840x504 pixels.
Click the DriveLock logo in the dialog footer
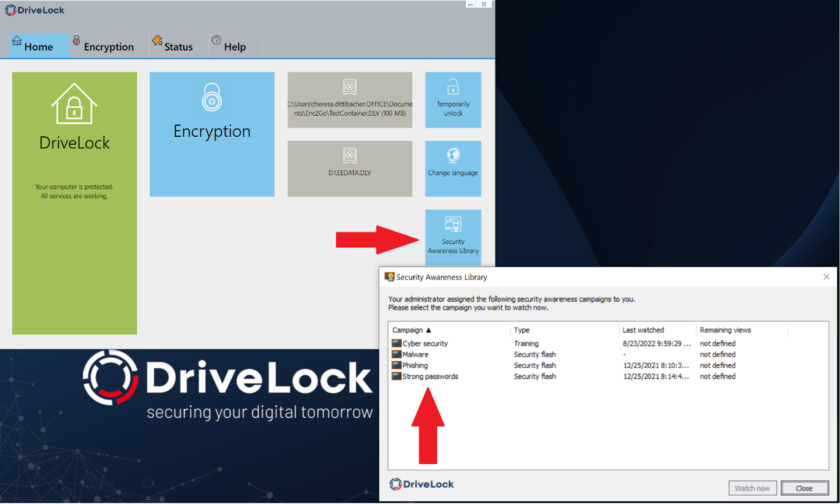pyautogui.click(x=421, y=484)
